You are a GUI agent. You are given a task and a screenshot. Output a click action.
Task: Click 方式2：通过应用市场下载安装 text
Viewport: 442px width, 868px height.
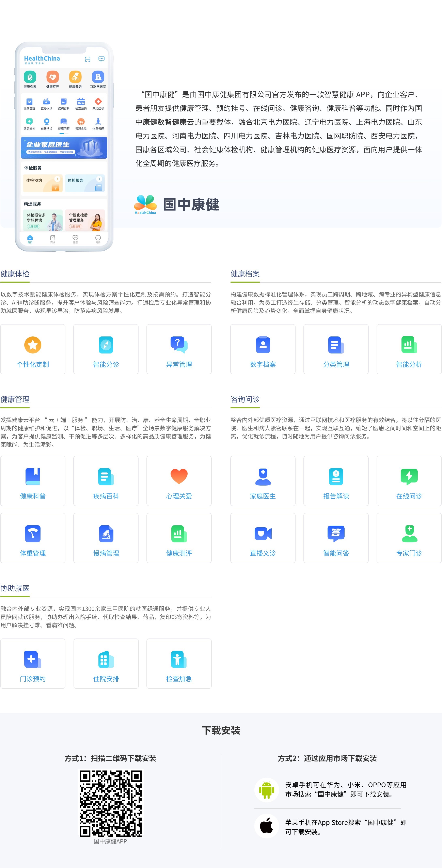[x=327, y=758]
